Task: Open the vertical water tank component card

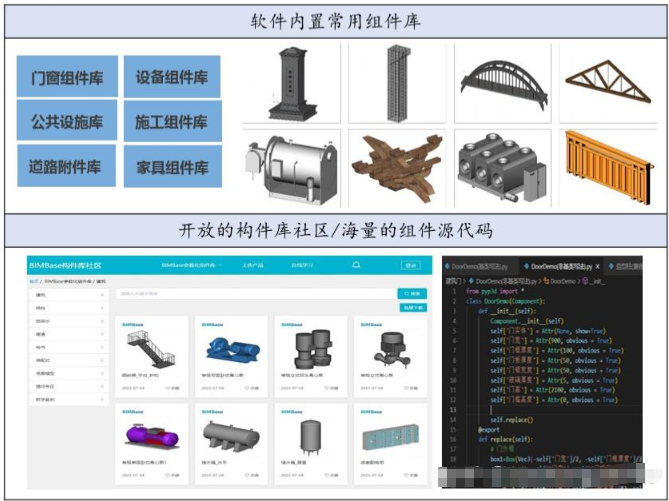Action: (x=309, y=436)
